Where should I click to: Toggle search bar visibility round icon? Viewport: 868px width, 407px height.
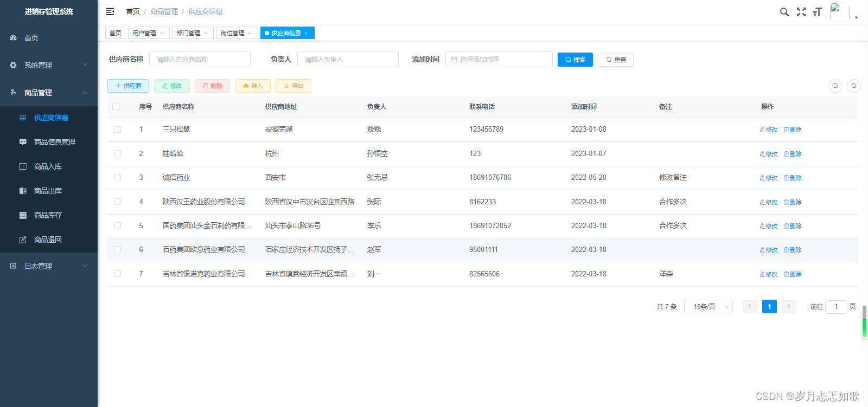coord(835,86)
